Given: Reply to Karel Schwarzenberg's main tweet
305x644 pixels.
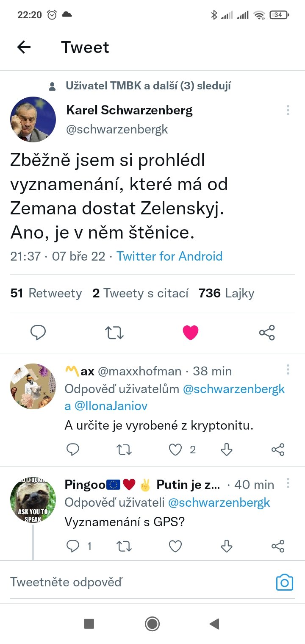Looking at the screenshot, I should pos(38,333).
